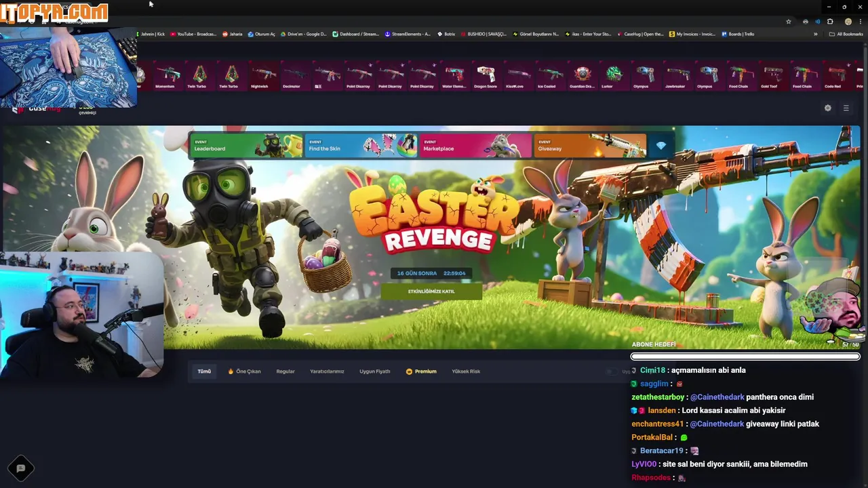Open the Jawbreaker skin drop

[x=677, y=76]
